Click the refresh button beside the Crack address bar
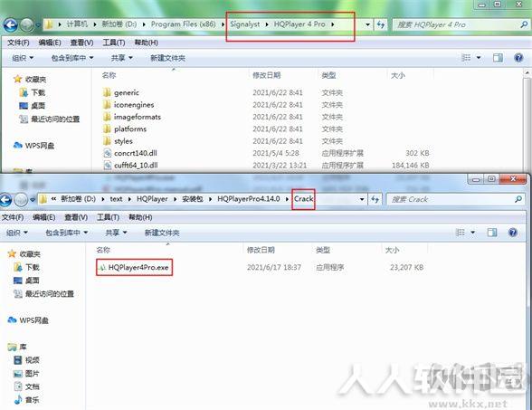This screenshot has width=532, height=410. (x=375, y=199)
